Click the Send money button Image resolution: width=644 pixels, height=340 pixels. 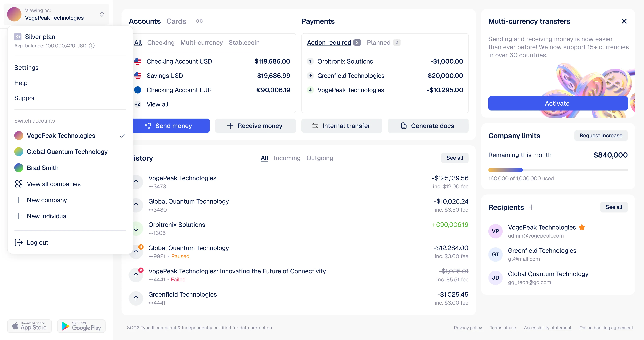pyautogui.click(x=171, y=126)
